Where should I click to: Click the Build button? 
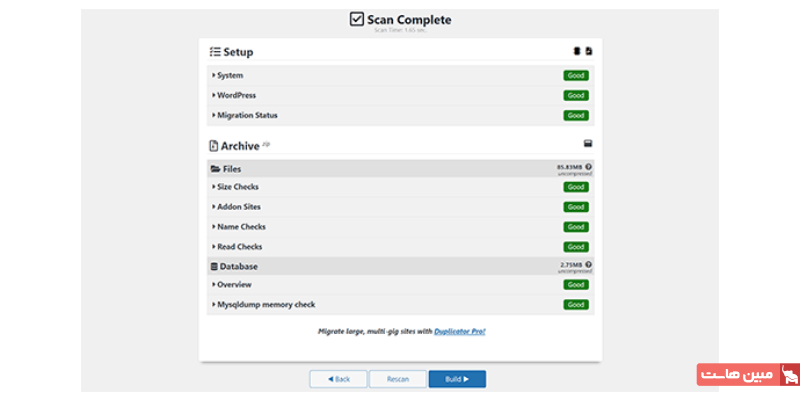coord(457,379)
